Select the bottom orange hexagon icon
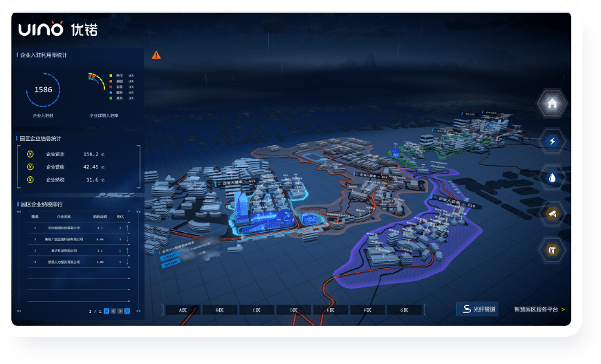 click(x=552, y=250)
